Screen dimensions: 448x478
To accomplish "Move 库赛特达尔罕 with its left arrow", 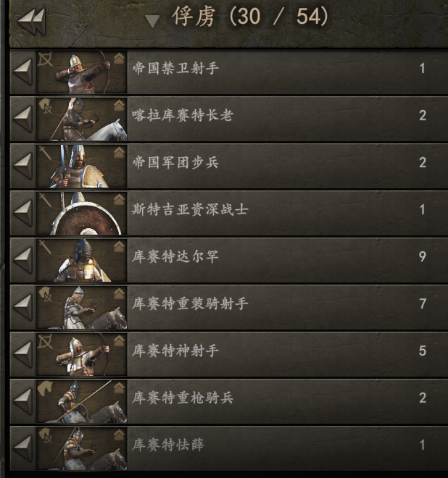I will [x=23, y=261].
